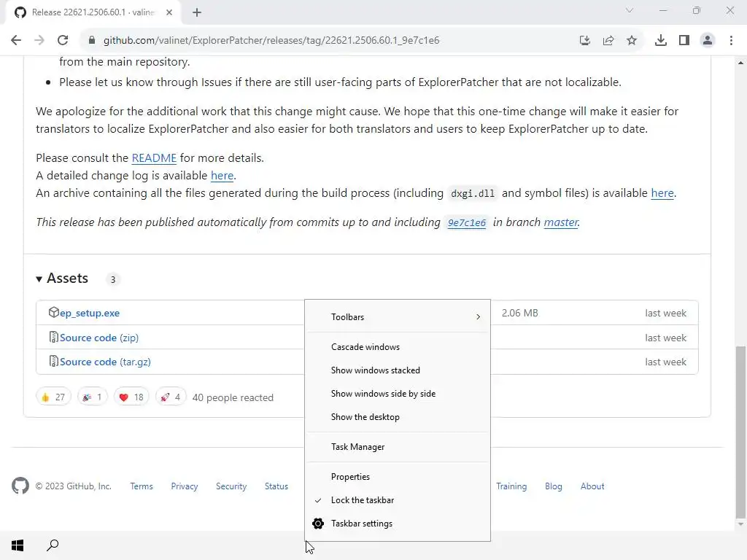
Task: Open the build archive here link
Action: 662,193
